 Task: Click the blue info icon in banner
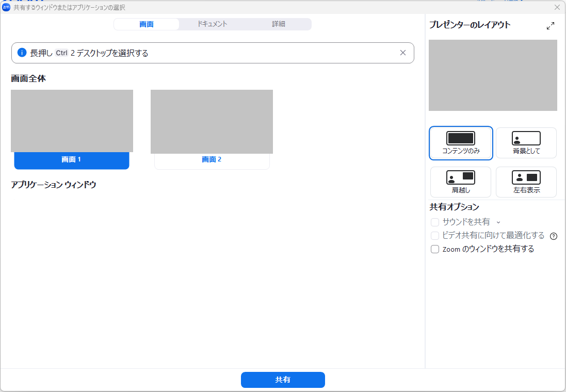pyautogui.click(x=22, y=53)
